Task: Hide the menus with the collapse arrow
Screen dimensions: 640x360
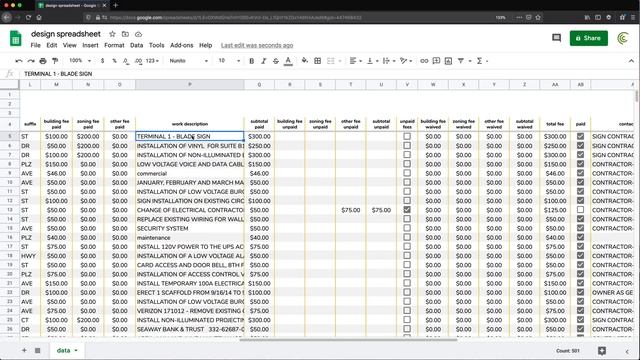Action: pos(631,61)
